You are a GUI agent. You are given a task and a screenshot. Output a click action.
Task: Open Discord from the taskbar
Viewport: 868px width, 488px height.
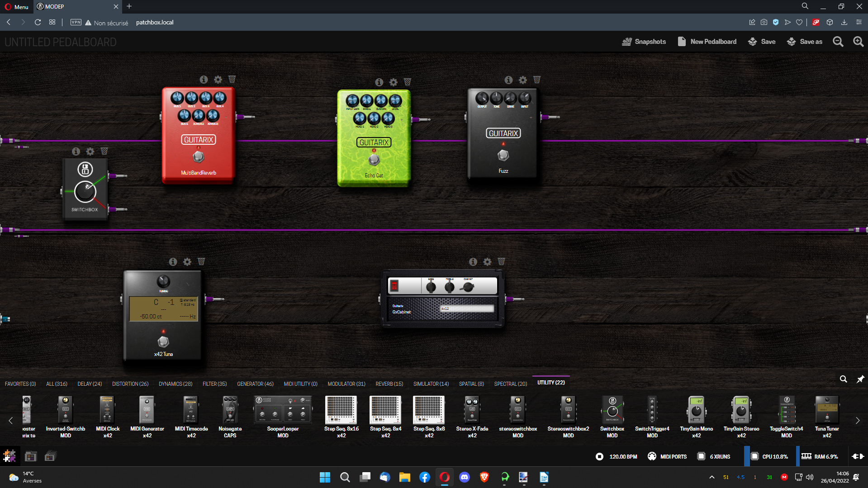pos(465,477)
